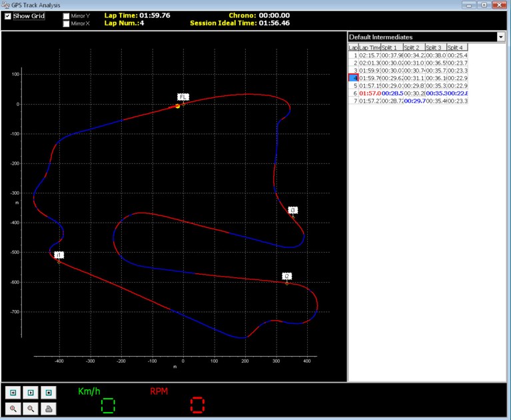Screen dimensions: 511x420
Task: Enable the Mirror Y checkbox
Action: click(x=66, y=15)
